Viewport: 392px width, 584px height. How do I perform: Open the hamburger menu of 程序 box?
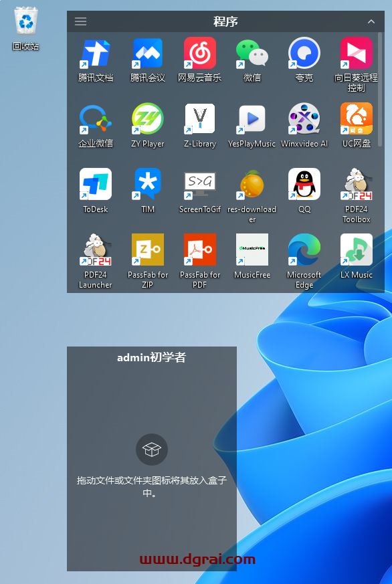coord(80,21)
